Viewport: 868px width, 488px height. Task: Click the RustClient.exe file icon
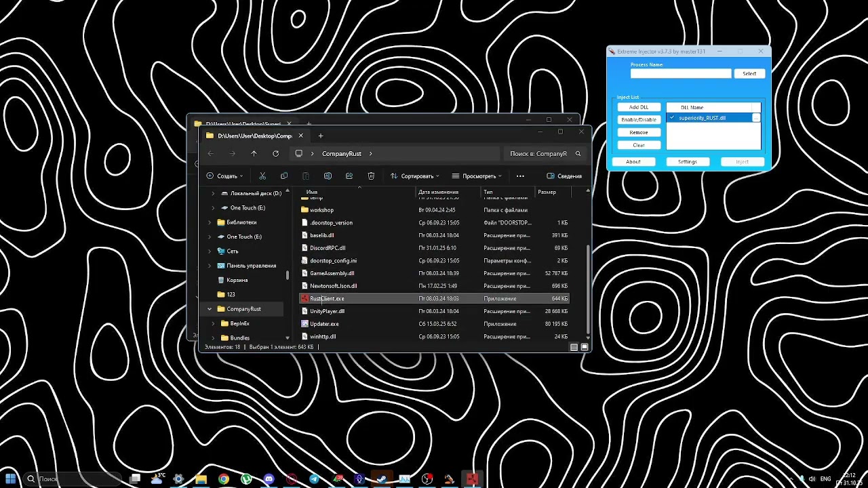(x=305, y=298)
